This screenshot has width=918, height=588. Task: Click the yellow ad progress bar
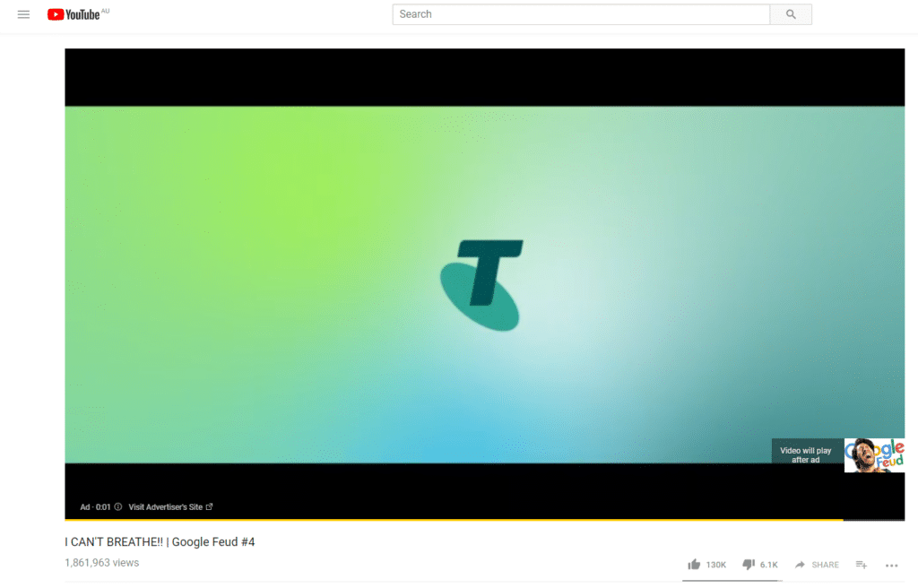(448, 519)
